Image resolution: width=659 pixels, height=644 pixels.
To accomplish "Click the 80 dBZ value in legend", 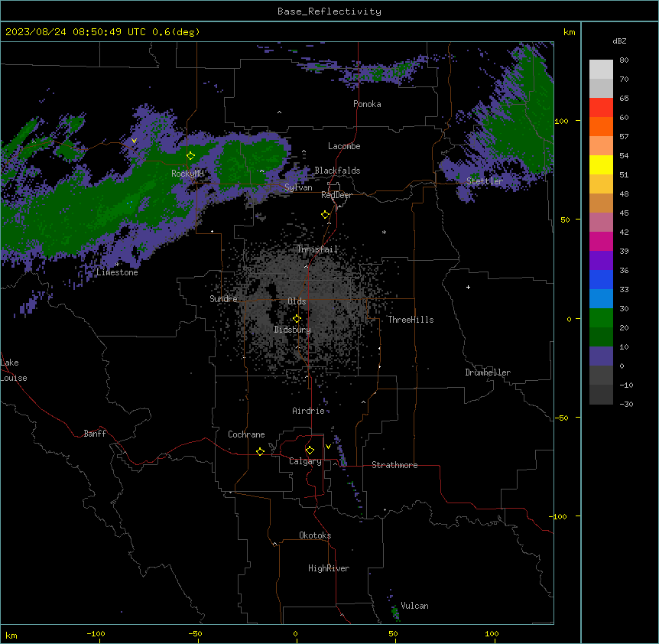I will pyautogui.click(x=624, y=60).
